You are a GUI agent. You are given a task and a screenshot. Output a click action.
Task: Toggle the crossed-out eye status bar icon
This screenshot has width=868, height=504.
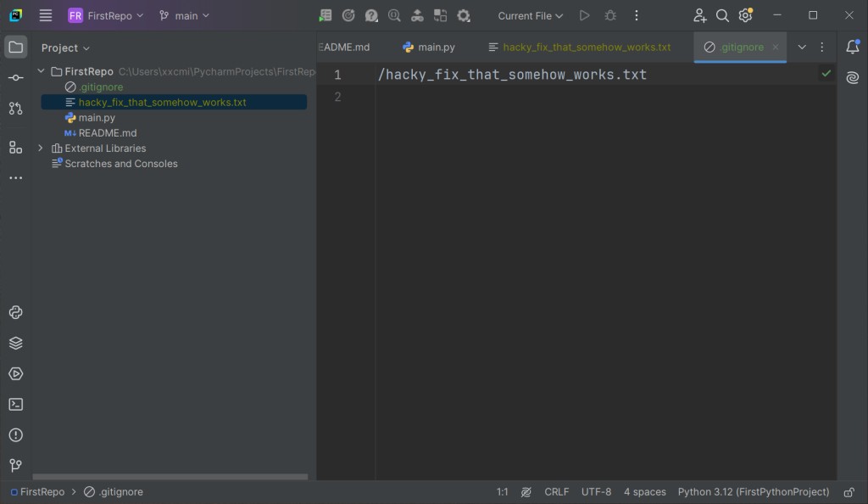(526, 492)
